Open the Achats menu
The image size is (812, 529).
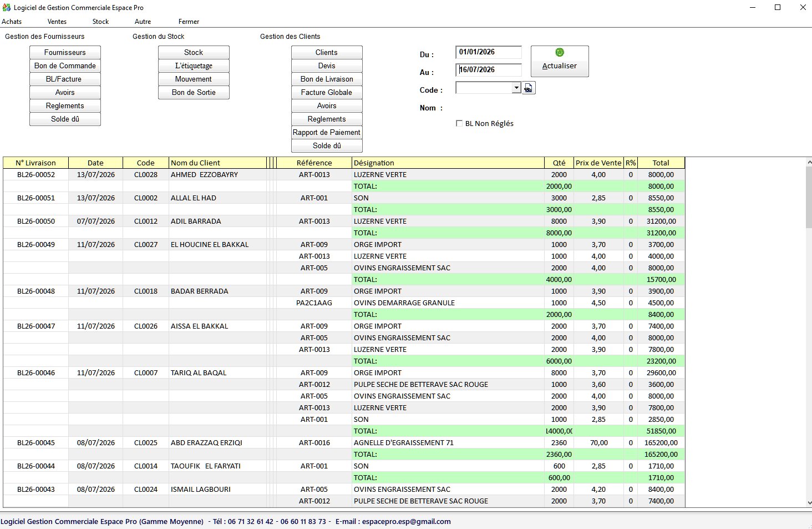tap(12, 22)
